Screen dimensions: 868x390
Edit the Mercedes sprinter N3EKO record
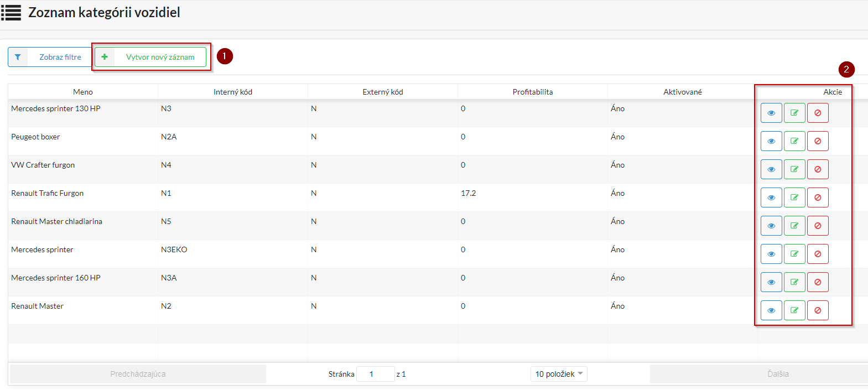794,254
